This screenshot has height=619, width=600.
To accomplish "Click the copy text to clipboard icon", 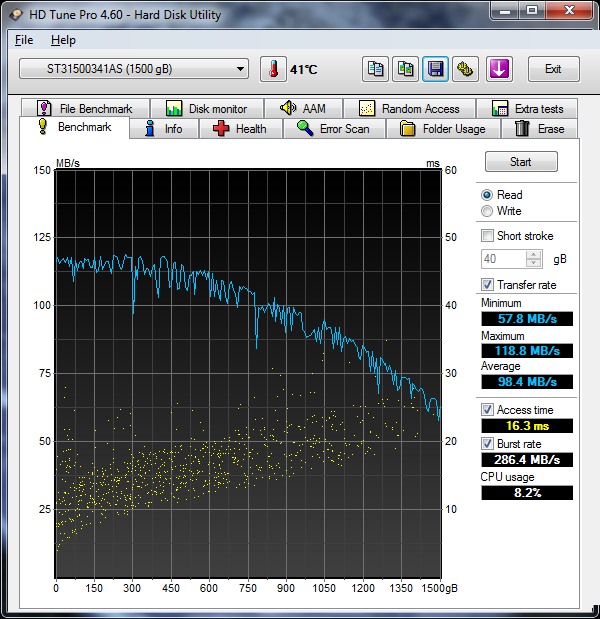I will 376,69.
